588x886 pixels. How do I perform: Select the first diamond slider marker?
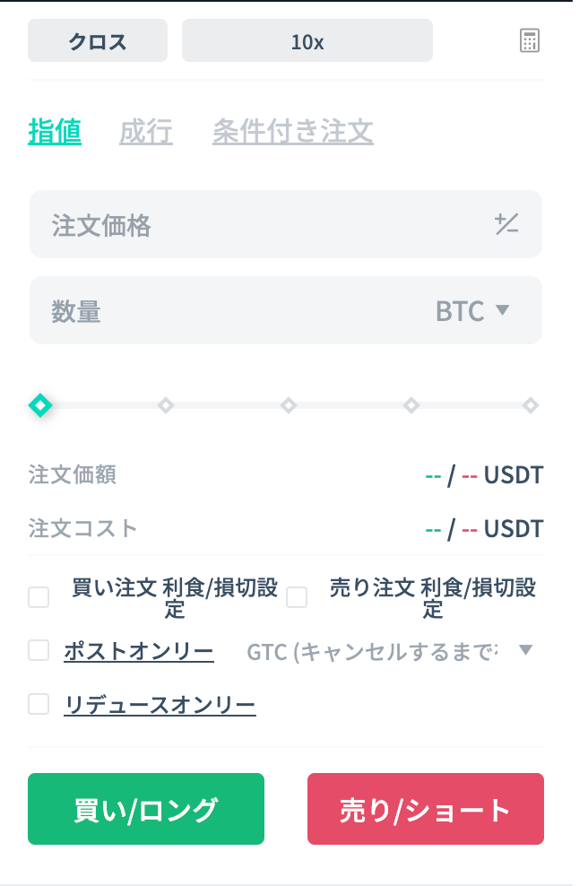pos(40,405)
